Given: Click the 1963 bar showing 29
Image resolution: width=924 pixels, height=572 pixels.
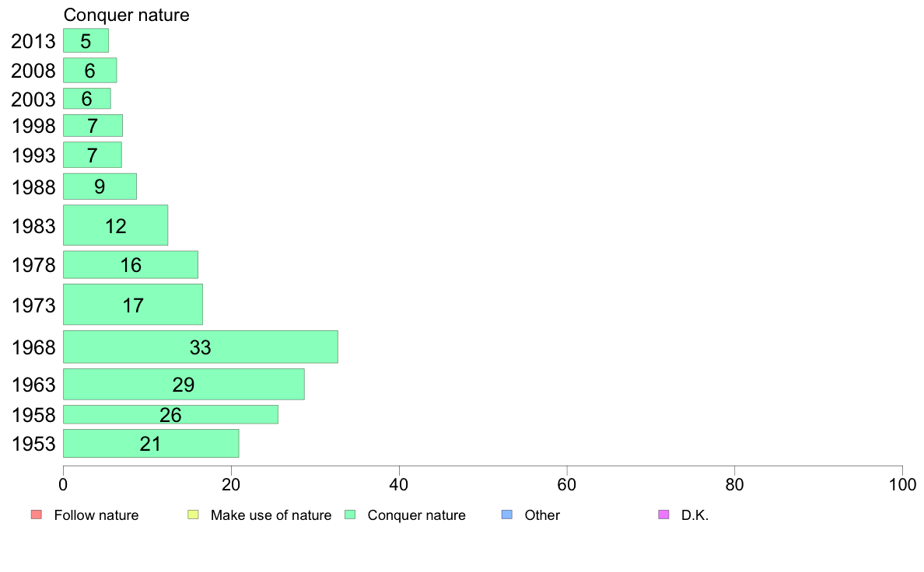Looking at the screenshot, I should coord(184,384).
